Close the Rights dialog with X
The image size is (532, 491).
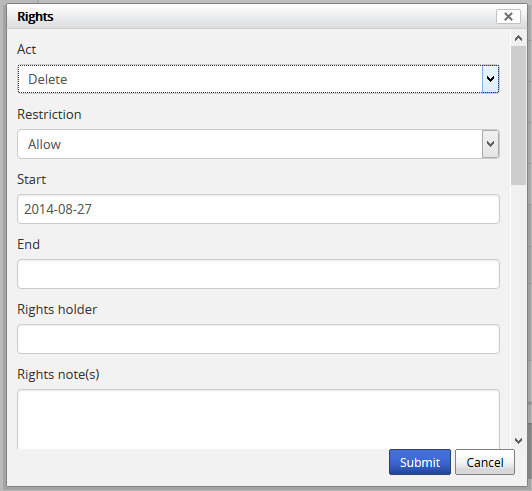coord(508,16)
